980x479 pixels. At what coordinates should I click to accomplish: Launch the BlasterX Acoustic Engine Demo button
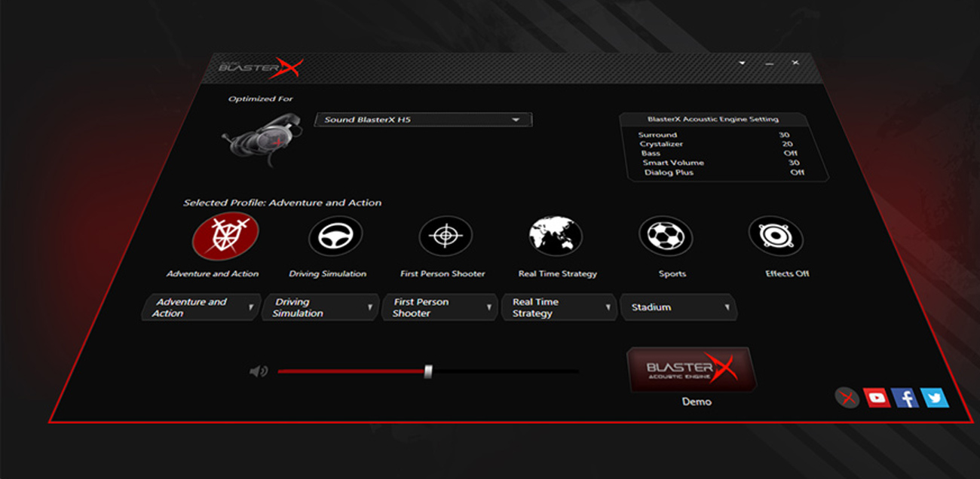(691, 369)
